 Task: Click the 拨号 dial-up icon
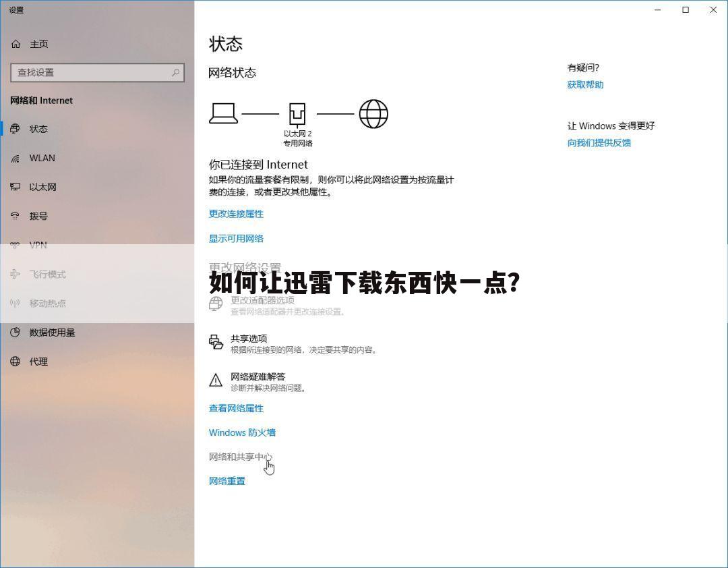tap(16, 216)
